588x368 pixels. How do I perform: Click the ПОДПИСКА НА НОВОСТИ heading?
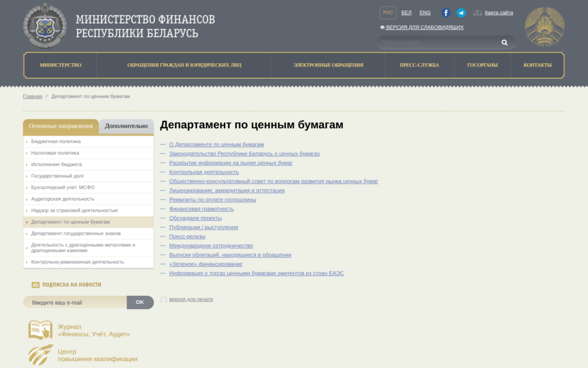coord(72,285)
